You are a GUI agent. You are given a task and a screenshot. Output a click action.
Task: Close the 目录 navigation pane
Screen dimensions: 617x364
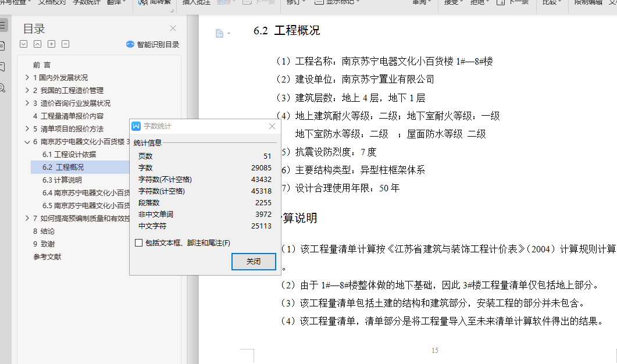click(x=173, y=28)
